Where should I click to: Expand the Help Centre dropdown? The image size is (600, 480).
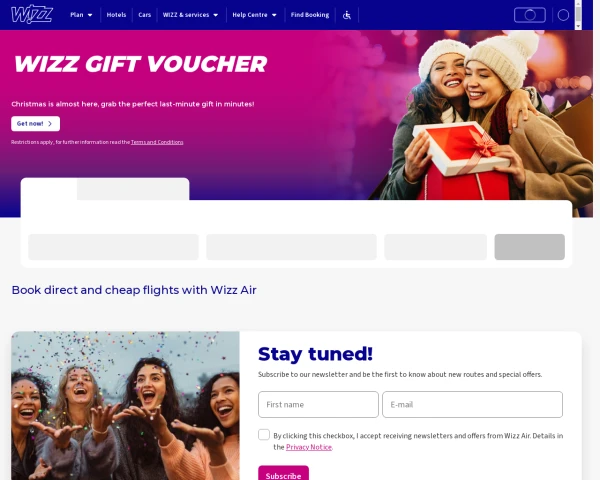point(254,15)
